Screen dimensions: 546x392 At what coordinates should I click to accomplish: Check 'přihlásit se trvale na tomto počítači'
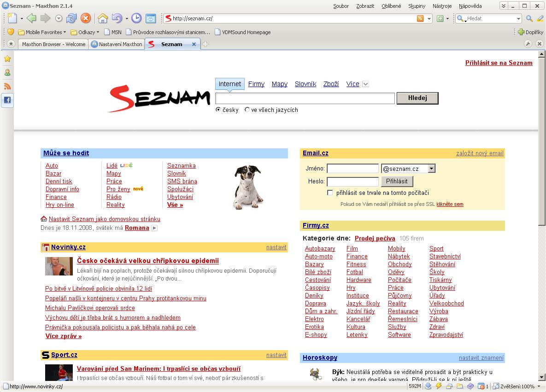[330, 193]
